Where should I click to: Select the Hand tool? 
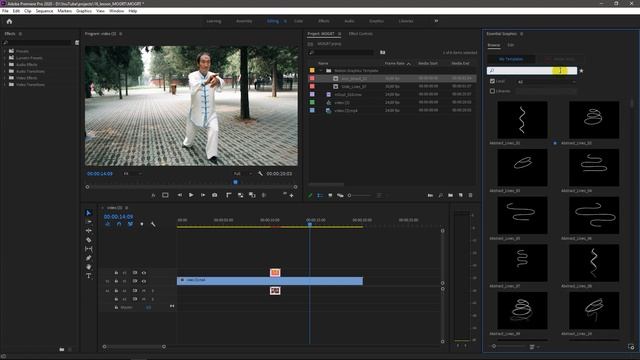tap(89, 267)
